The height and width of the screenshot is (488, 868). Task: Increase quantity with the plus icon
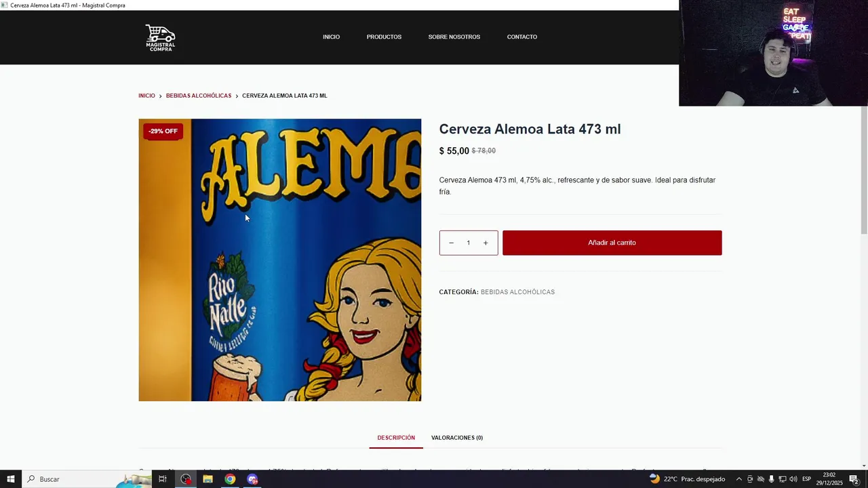click(x=486, y=243)
